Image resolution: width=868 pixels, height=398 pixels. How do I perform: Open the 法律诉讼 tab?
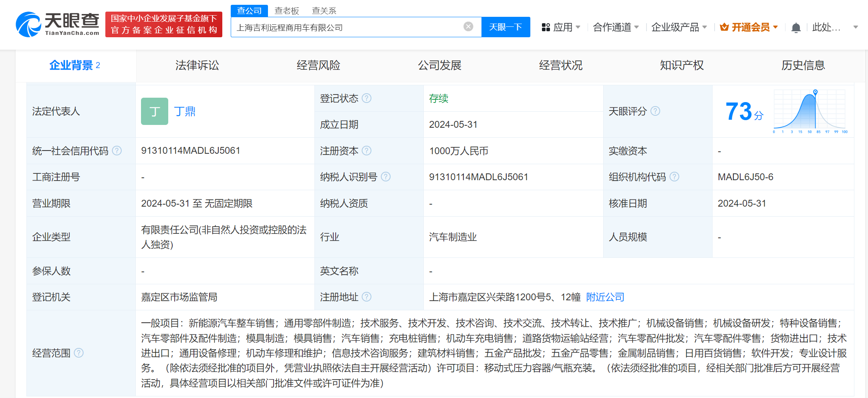click(197, 65)
